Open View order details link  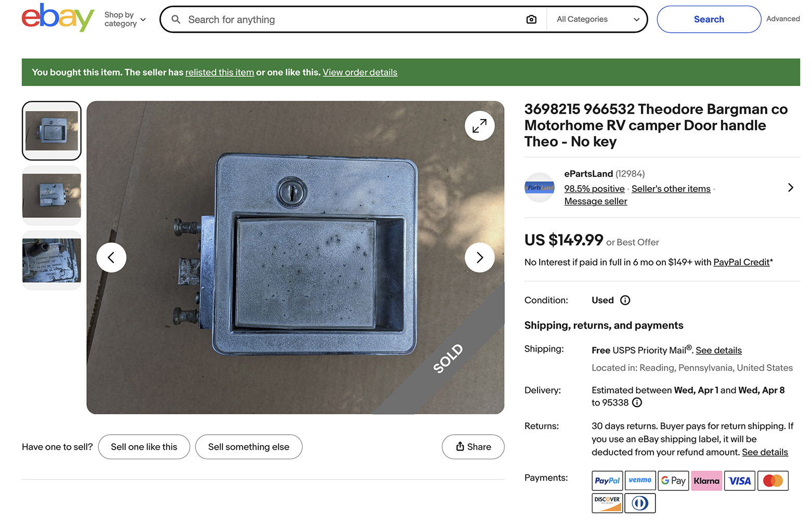(x=360, y=72)
